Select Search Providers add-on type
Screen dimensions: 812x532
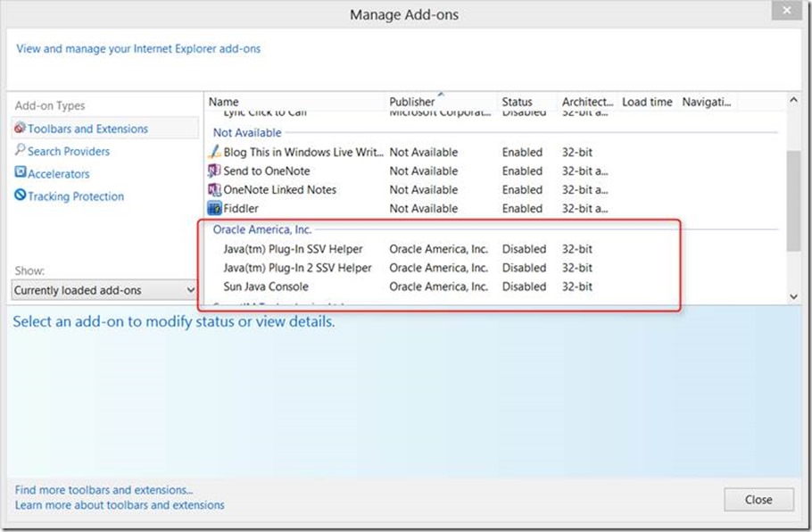click(x=69, y=151)
